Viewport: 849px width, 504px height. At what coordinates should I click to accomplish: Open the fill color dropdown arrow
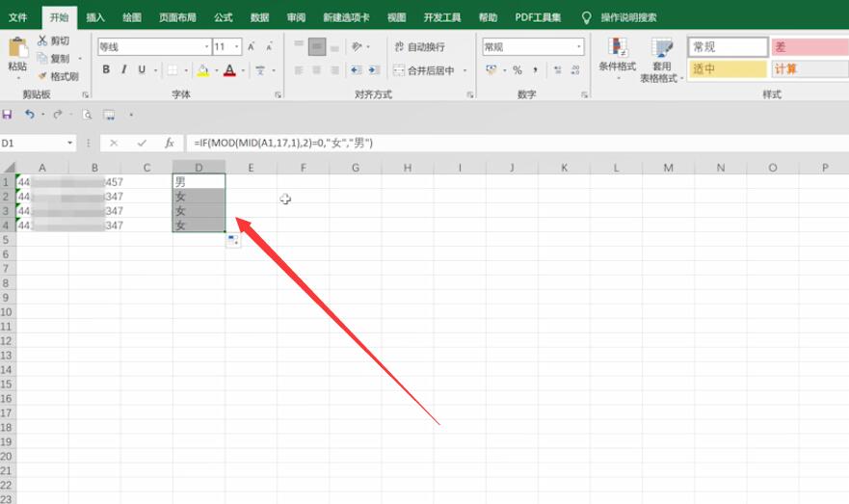tap(217, 70)
